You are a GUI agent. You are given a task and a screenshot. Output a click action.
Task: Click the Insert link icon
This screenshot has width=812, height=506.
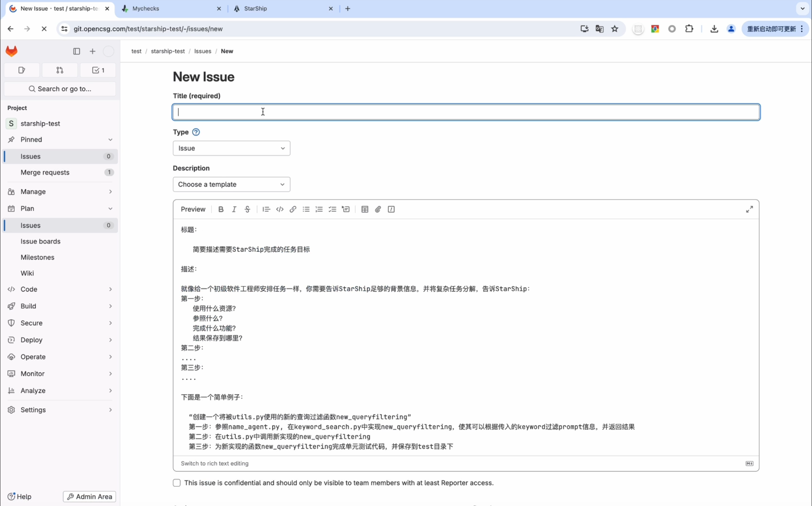pyautogui.click(x=293, y=209)
